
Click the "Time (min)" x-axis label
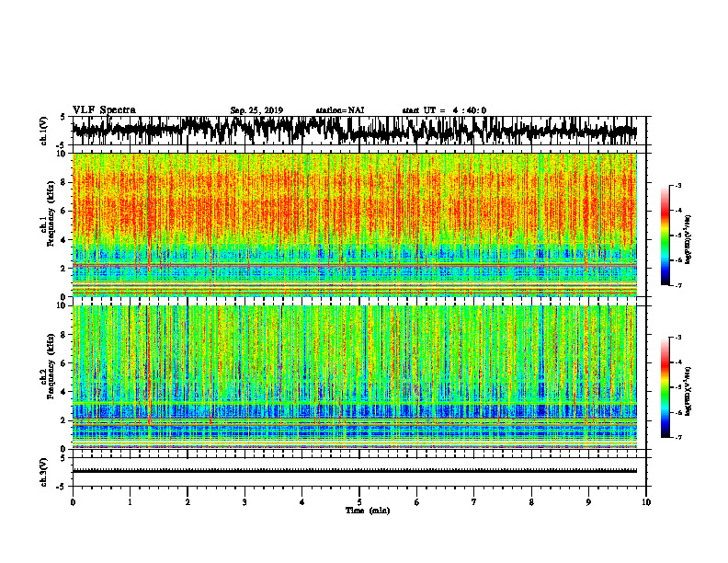click(368, 511)
